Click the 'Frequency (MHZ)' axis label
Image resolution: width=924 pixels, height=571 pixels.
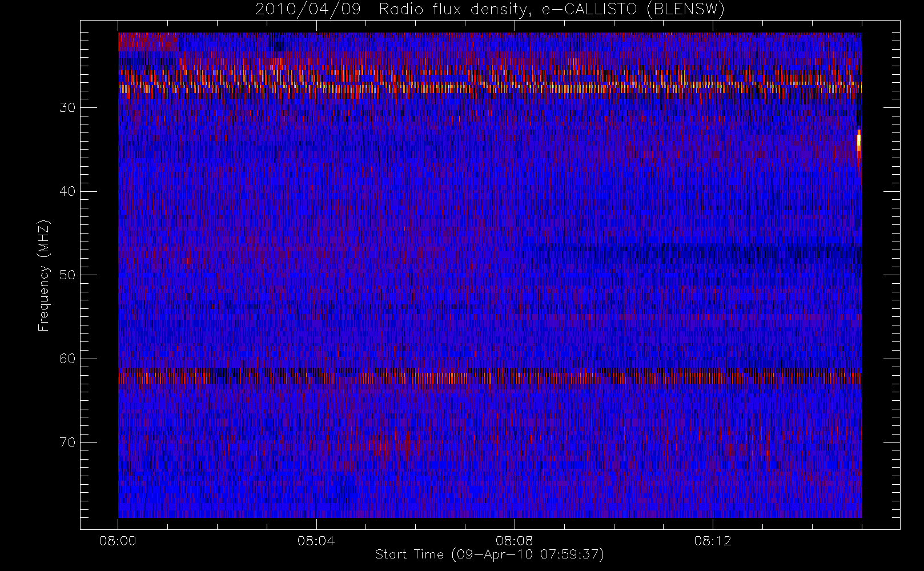point(43,275)
